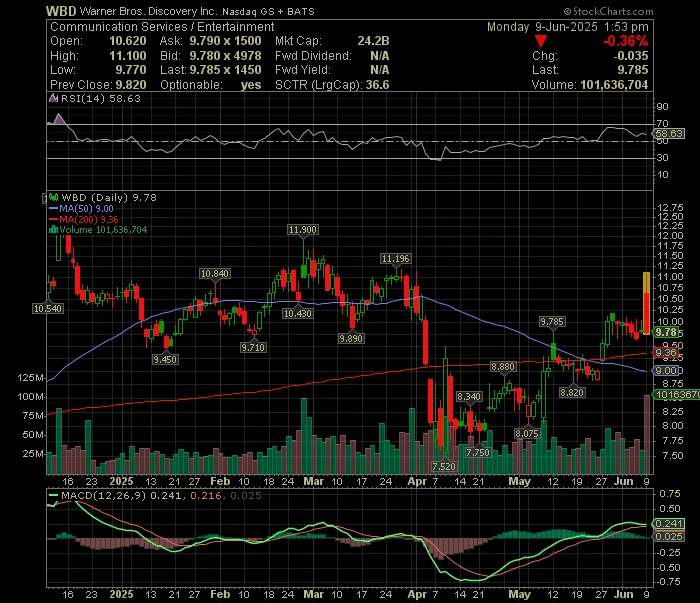Click the 8.820 price annotation
700x603 pixels.
tap(572, 392)
